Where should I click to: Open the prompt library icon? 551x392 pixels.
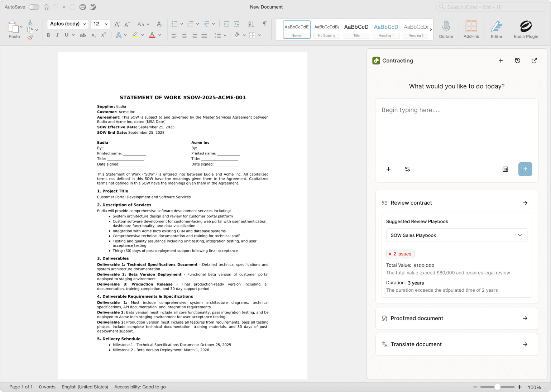point(505,169)
